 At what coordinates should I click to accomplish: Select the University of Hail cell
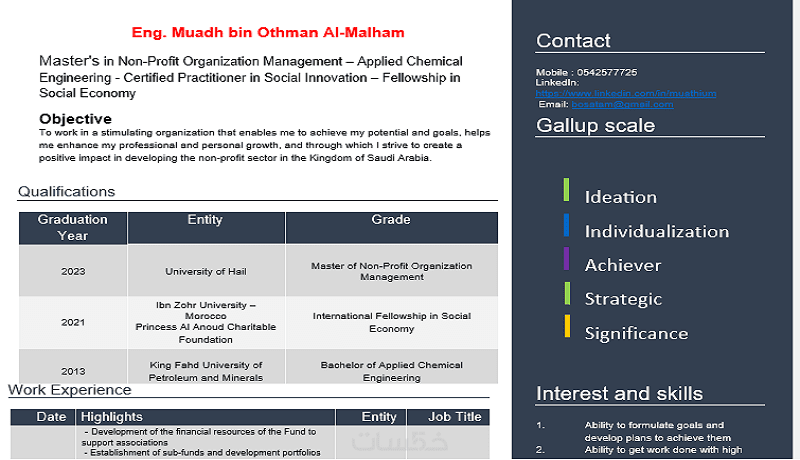[205, 271]
